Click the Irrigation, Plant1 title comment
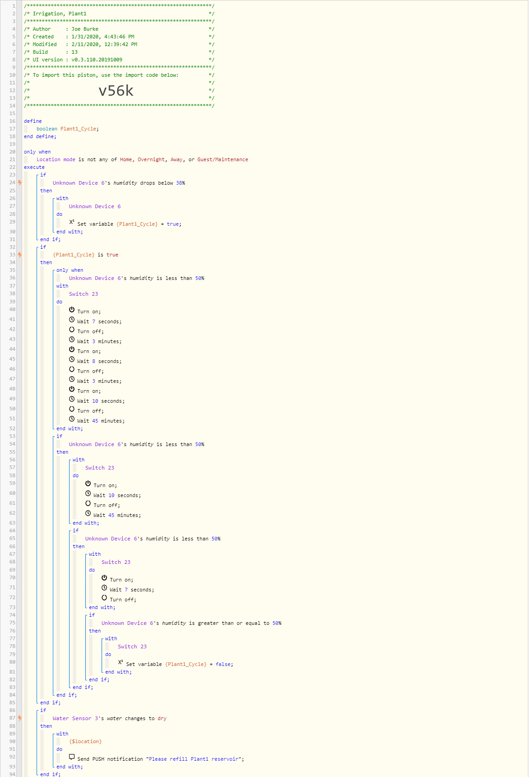This screenshot has height=777, width=532. pyautogui.click(x=119, y=14)
